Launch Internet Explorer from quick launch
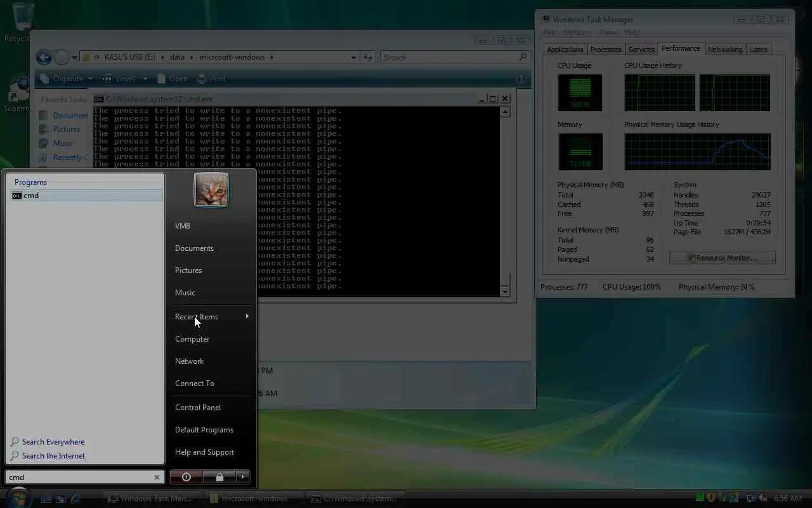The height and width of the screenshot is (508, 812). [x=75, y=498]
